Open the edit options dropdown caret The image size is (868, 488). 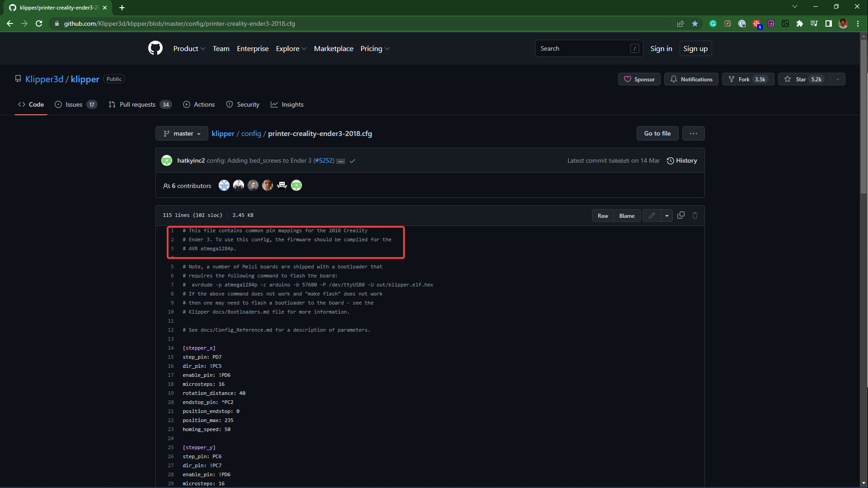click(x=667, y=216)
